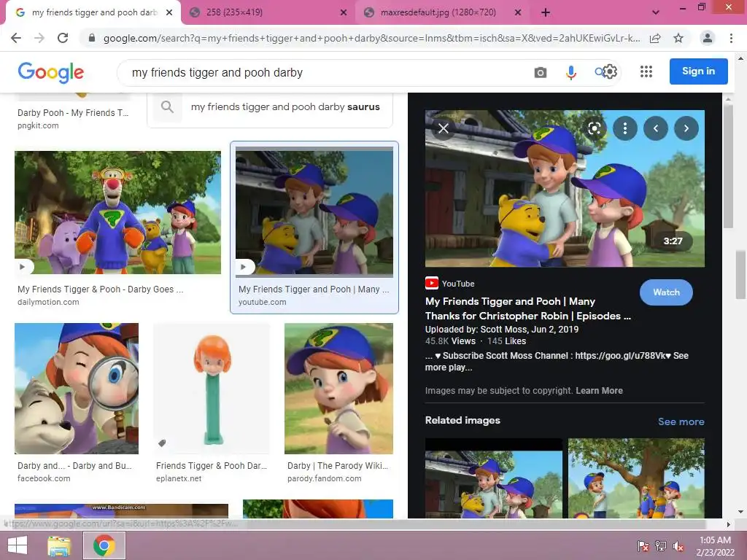
Task: Close the maxresdefault.jpg tab
Action: pyautogui.click(x=518, y=12)
